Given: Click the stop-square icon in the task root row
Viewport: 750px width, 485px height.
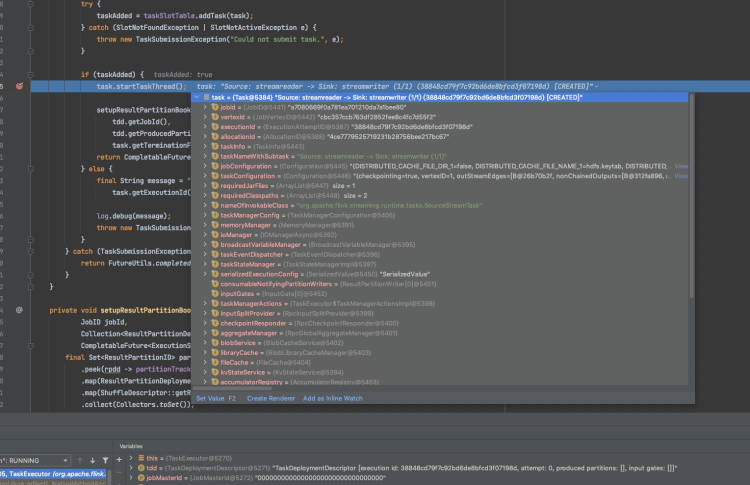Looking at the screenshot, I should (x=206, y=97).
